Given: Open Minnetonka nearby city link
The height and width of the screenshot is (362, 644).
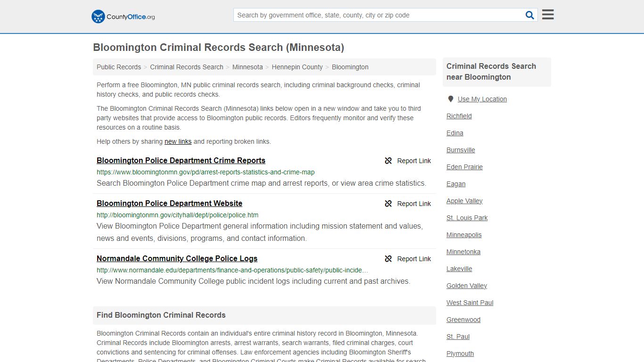Looking at the screenshot, I should point(463,252).
